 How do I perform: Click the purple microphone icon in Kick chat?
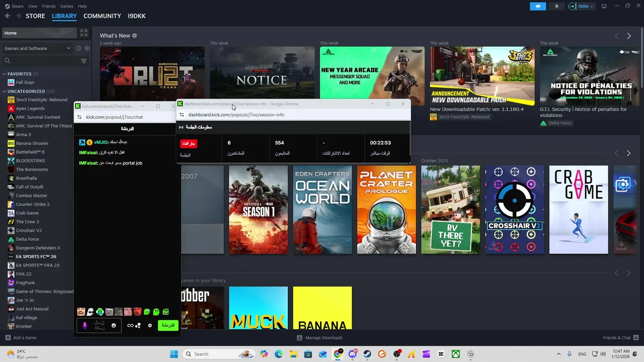tap(85, 325)
